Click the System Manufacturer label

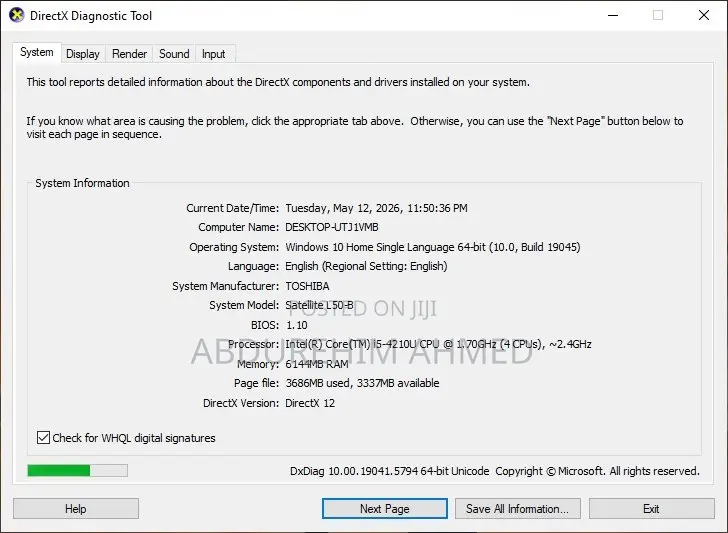tap(226, 286)
